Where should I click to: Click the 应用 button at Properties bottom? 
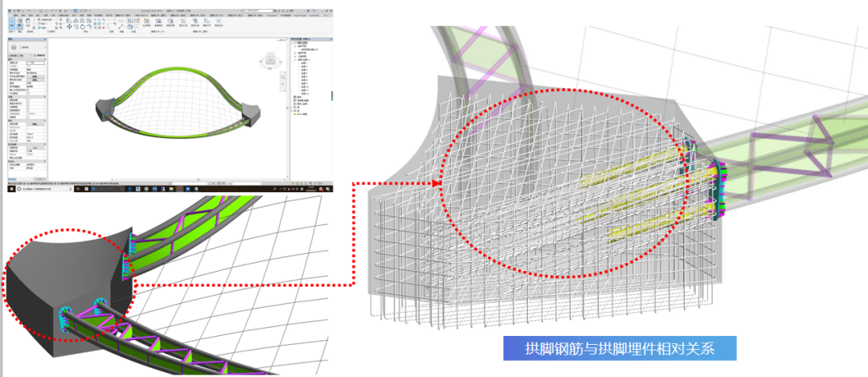[40, 178]
